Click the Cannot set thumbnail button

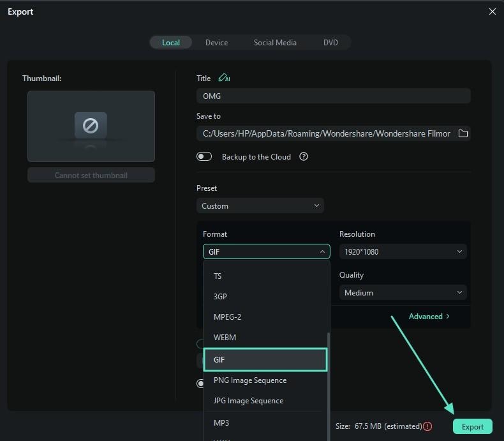(x=91, y=175)
